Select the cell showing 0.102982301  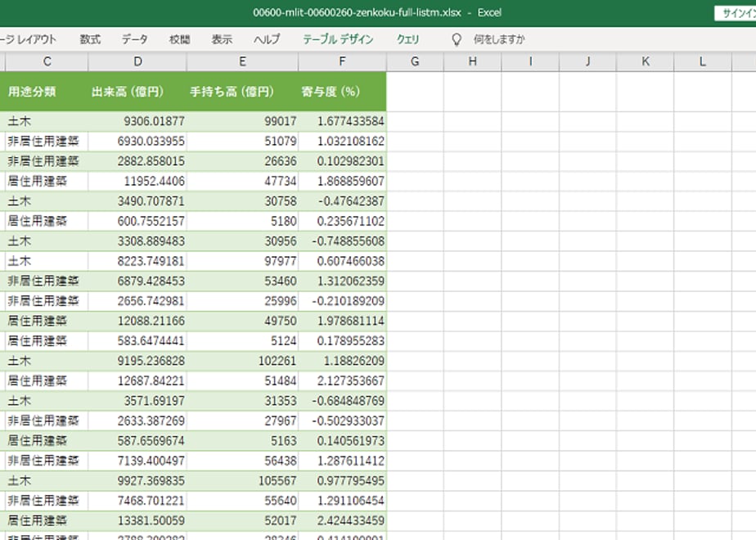[342, 161]
